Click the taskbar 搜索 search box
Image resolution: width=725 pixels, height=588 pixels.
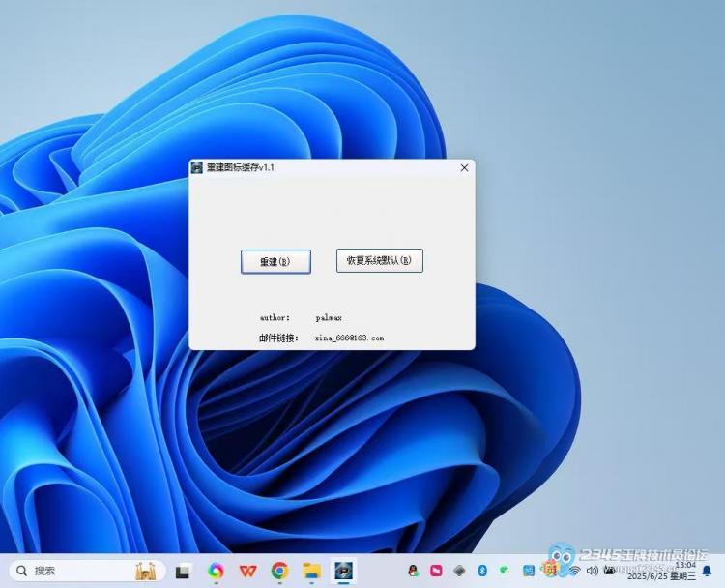(87, 571)
